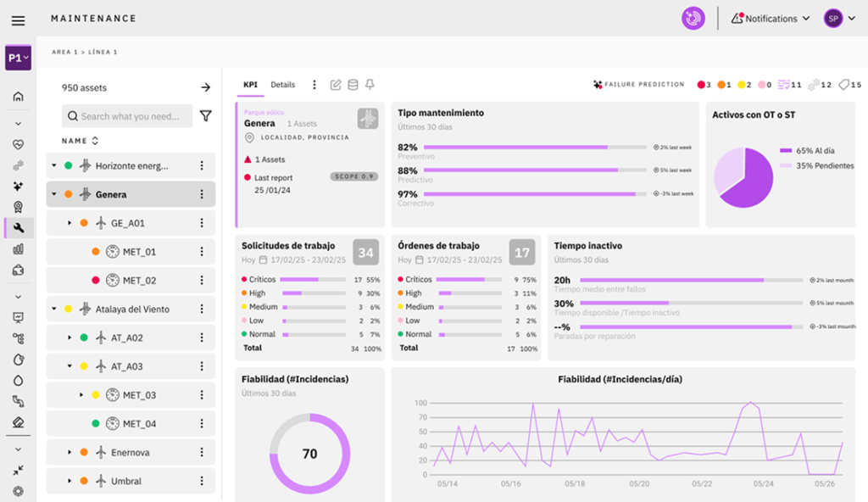The width and height of the screenshot is (868, 502).
Task: Open the hamburger main menu
Action: tap(18, 20)
